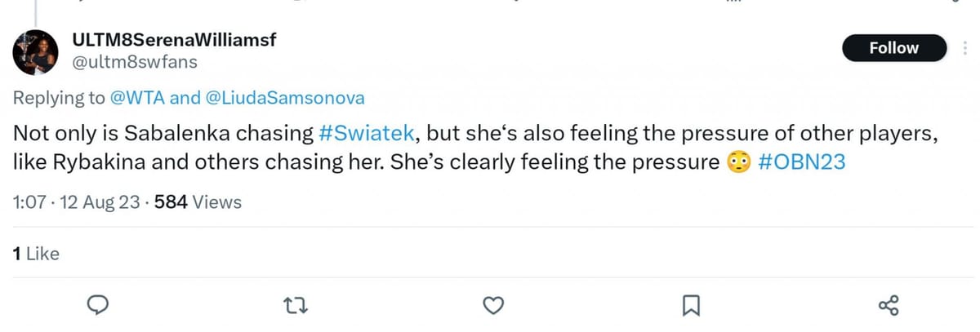
Task: Reply to the tweet via the speech bubble icon
Action: click(x=99, y=305)
